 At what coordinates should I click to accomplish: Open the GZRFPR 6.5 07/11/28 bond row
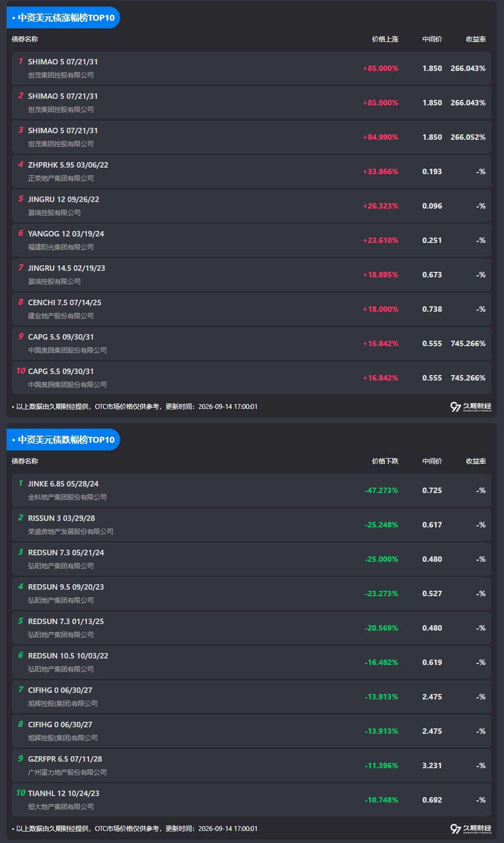(252, 765)
